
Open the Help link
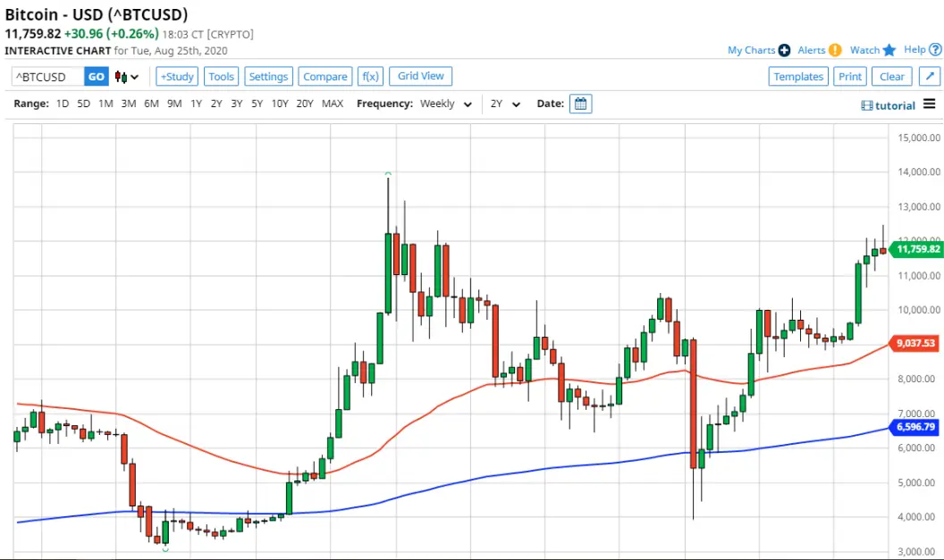click(x=914, y=49)
